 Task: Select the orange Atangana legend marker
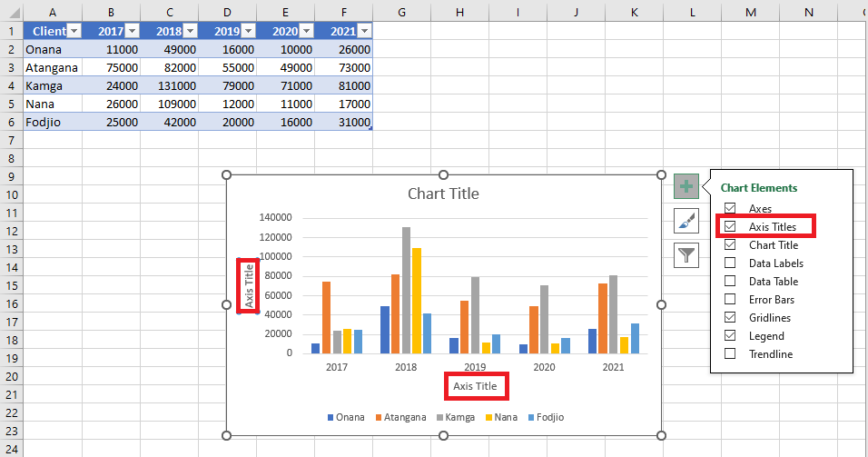pos(379,418)
